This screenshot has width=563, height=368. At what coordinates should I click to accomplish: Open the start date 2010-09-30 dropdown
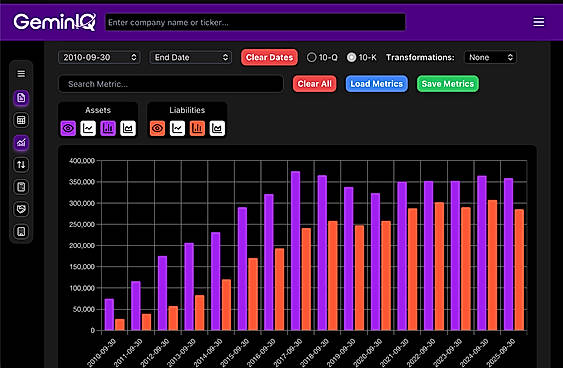click(99, 57)
